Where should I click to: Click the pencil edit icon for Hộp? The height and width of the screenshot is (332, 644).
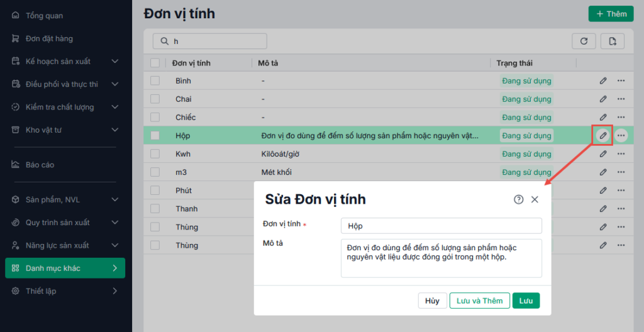pos(602,135)
